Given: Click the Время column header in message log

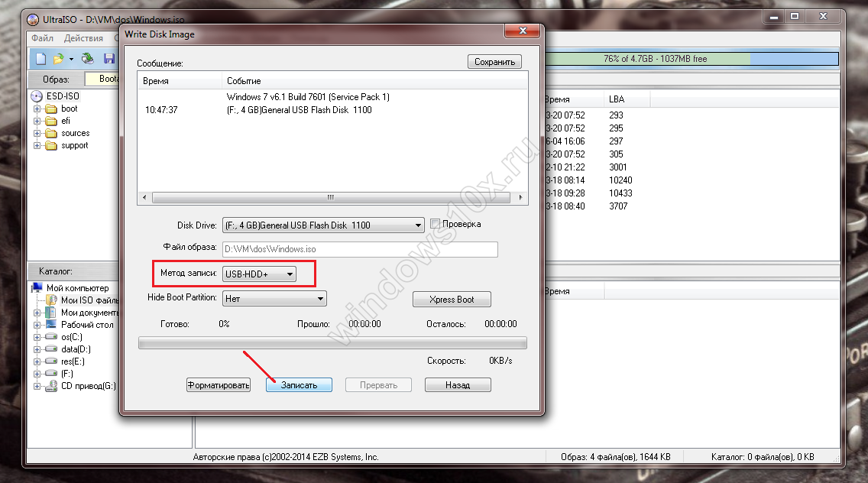Looking at the screenshot, I should coord(180,81).
